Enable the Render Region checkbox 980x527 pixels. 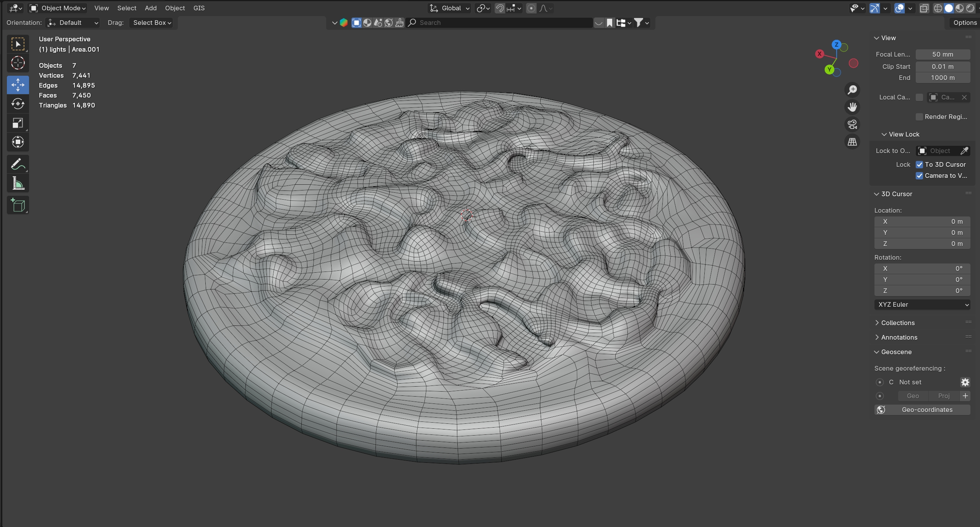coord(920,117)
